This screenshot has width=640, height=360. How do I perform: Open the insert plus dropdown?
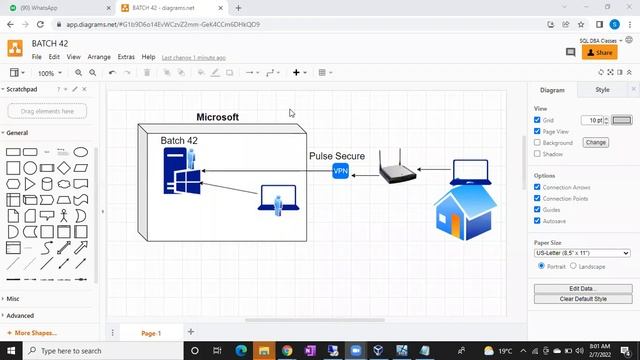[x=300, y=73]
